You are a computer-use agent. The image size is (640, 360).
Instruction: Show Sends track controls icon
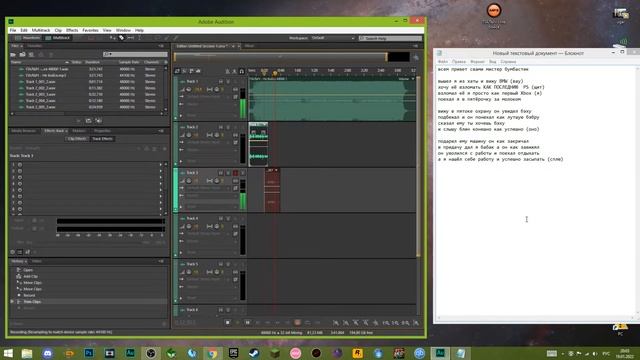(191, 71)
